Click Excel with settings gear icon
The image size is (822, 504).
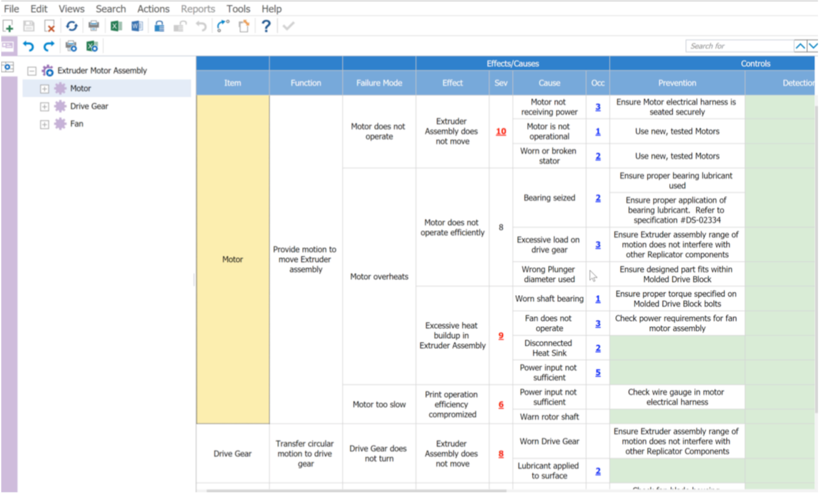point(92,46)
